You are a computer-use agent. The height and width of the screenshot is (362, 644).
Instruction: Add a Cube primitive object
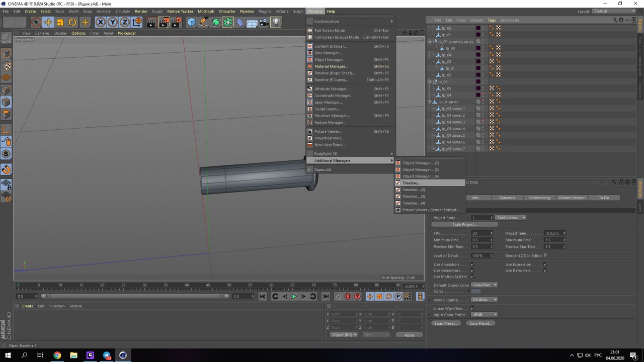pos(192,22)
